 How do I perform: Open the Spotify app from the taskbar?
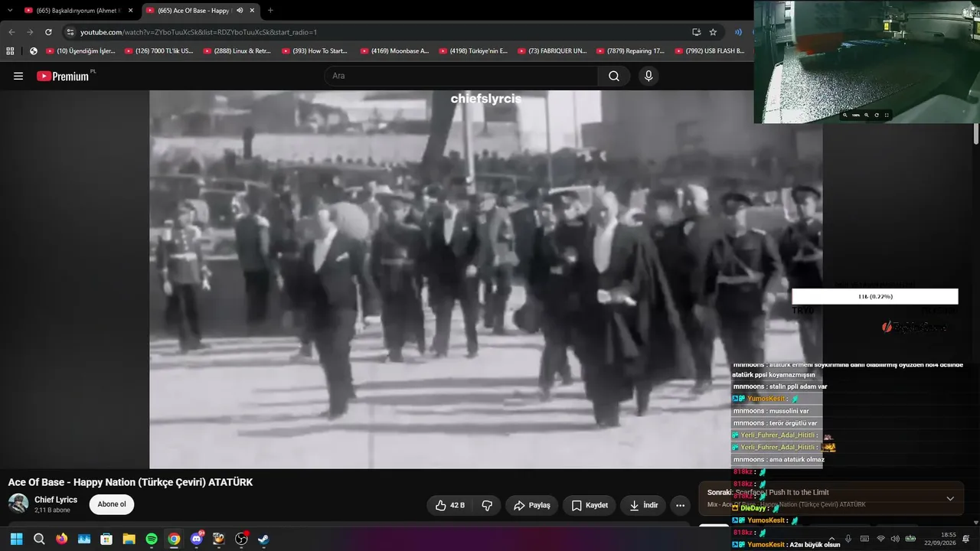click(152, 539)
